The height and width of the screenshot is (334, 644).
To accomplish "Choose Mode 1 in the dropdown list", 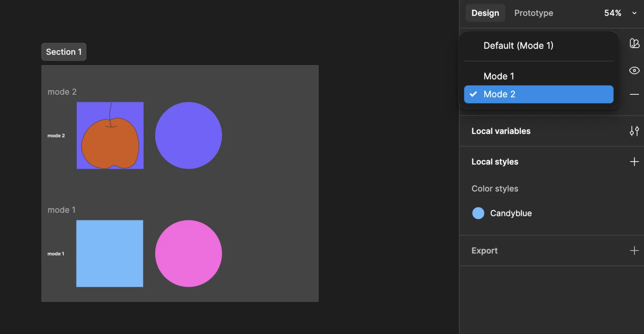I will point(499,76).
